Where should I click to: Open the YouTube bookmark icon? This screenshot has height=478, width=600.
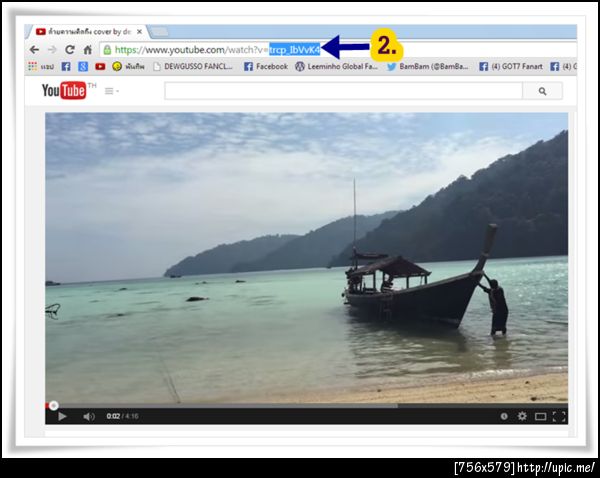click(100, 67)
